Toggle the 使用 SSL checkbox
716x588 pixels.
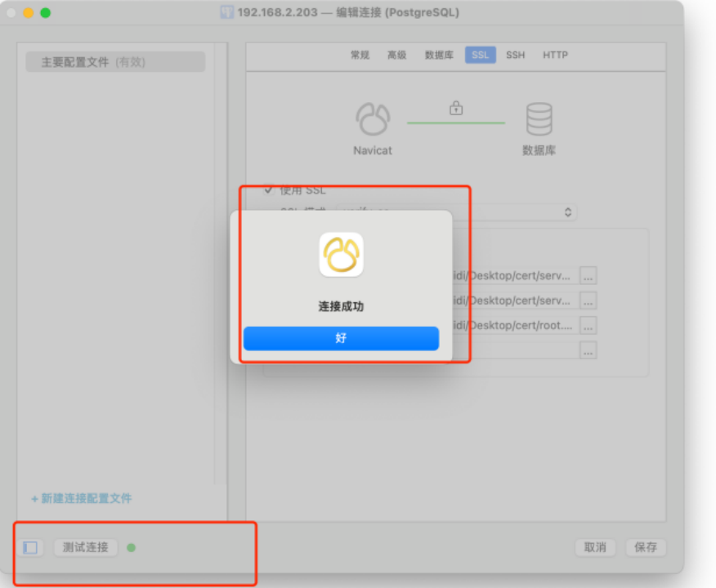click(x=268, y=189)
